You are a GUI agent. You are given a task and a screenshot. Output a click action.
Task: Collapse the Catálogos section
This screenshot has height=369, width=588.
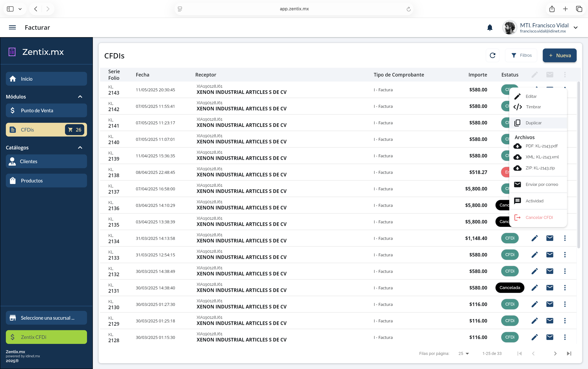(80, 148)
